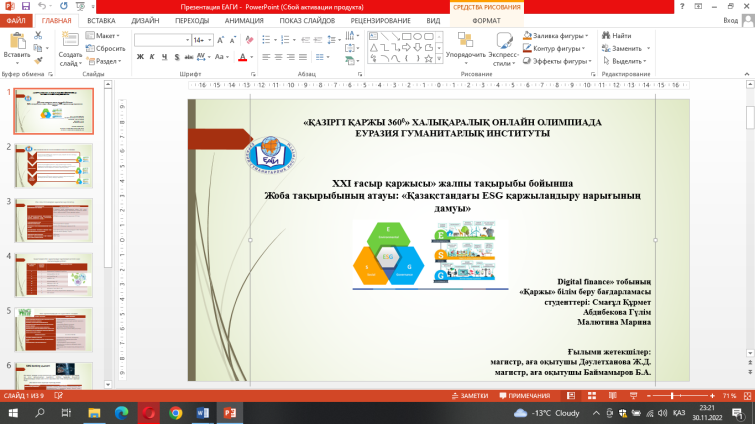Click the Сбросить reset button
This screenshot has height=424, width=755.
(x=108, y=48)
